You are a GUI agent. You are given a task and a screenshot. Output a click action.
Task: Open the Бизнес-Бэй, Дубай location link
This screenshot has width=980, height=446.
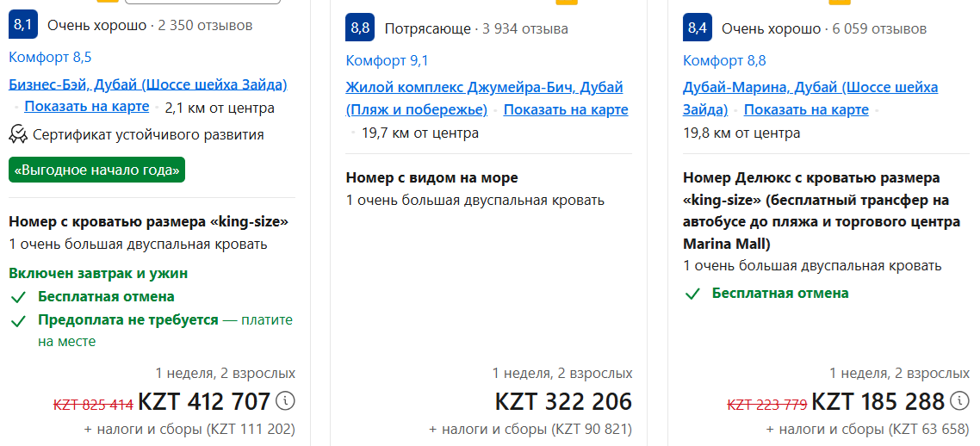coord(148,84)
